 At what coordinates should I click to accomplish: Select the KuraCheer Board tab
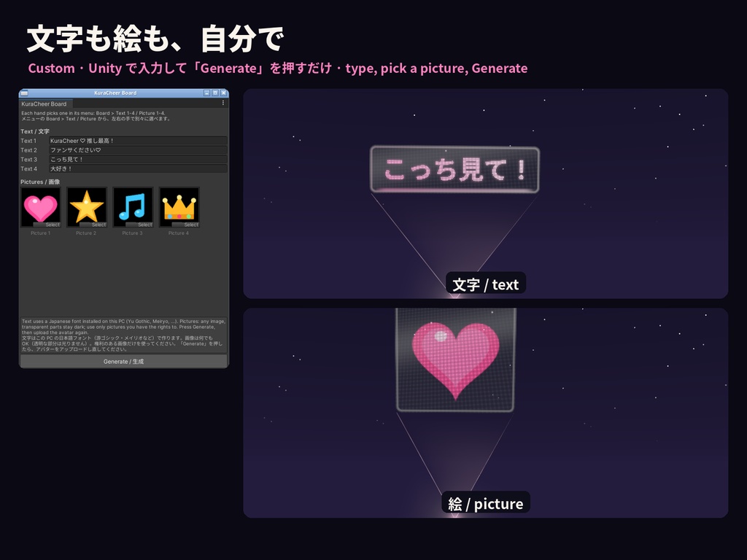click(x=44, y=104)
